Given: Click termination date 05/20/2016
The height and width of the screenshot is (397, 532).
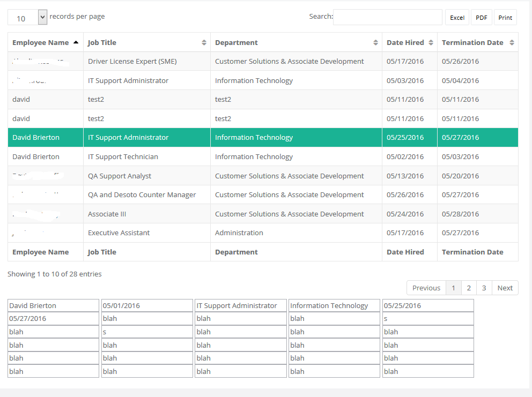Looking at the screenshot, I should point(461,176).
